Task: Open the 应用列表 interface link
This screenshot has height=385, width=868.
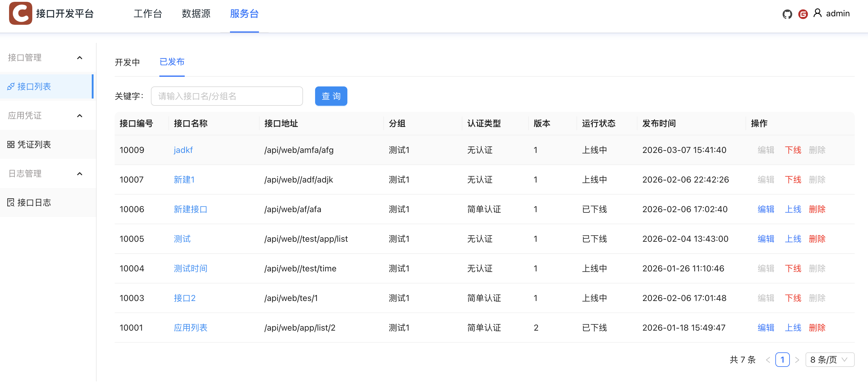Action: pyautogui.click(x=190, y=328)
